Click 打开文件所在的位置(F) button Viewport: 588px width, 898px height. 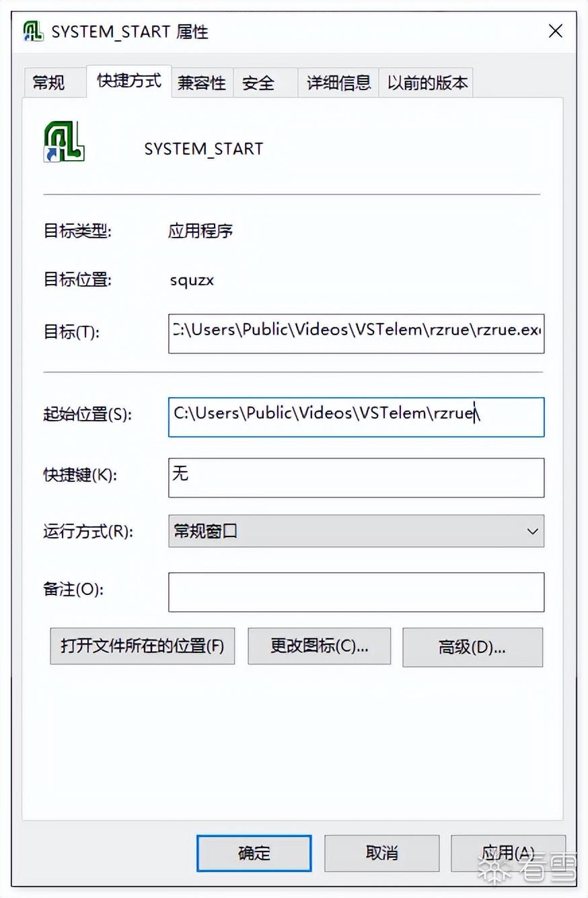[143, 646]
